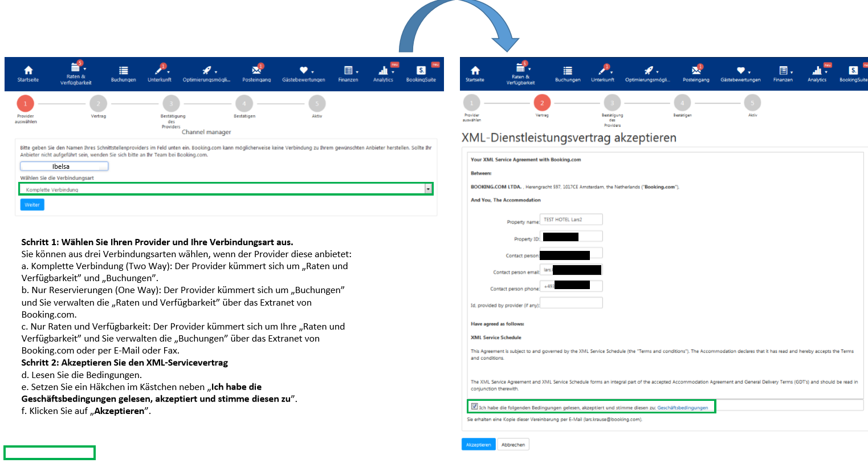Viewport: 868px width, 471px height.
Task: Click the Optimierungsmöglichkeiten rocket icon in Channel manager screen
Action: [206, 71]
